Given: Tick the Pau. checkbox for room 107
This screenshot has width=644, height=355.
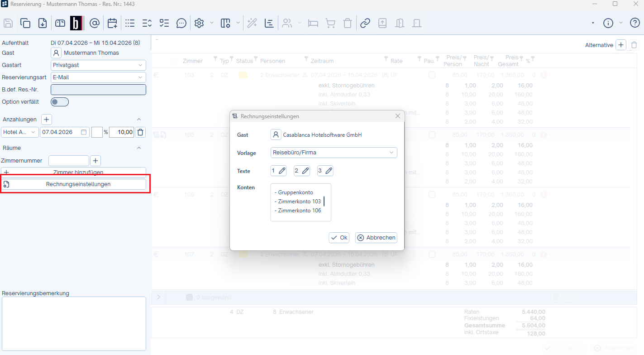Looking at the screenshot, I should (x=432, y=254).
